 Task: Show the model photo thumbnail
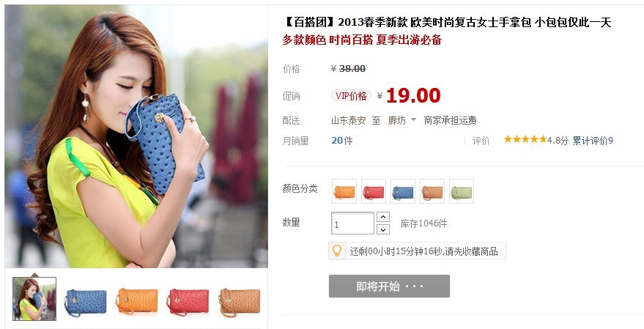(x=34, y=299)
